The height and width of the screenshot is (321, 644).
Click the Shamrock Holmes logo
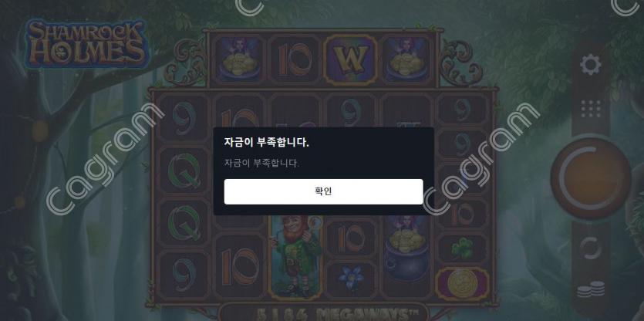pos(86,44)
